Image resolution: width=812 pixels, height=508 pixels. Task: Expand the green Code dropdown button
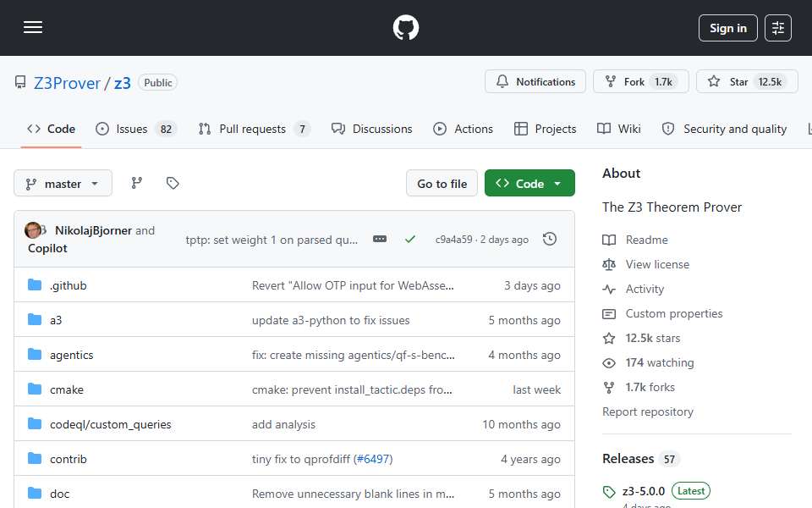click(x=529, y=184)
